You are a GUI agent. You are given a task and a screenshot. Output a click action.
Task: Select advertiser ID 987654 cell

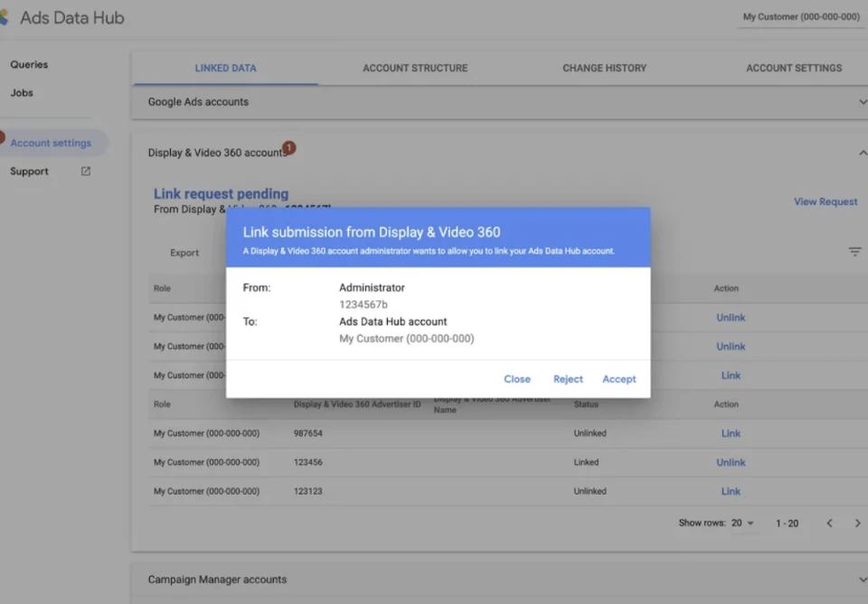point(308,433)
